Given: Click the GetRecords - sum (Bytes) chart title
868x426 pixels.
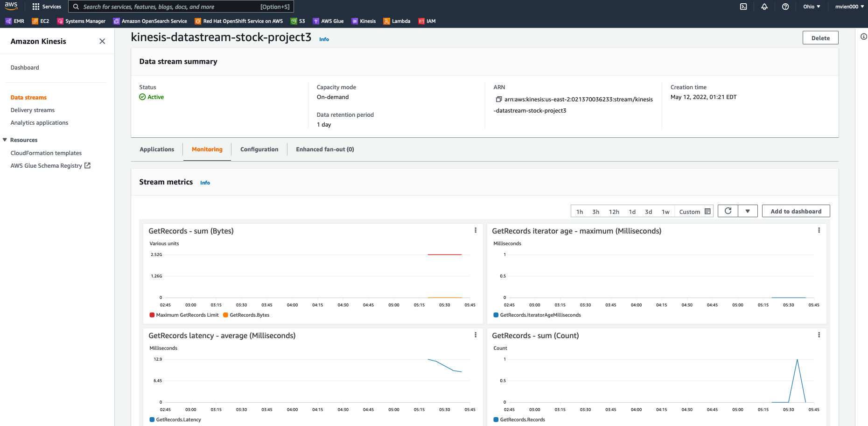Looking at the screenshot, I should pyautogui.click(x=191, y=231).
